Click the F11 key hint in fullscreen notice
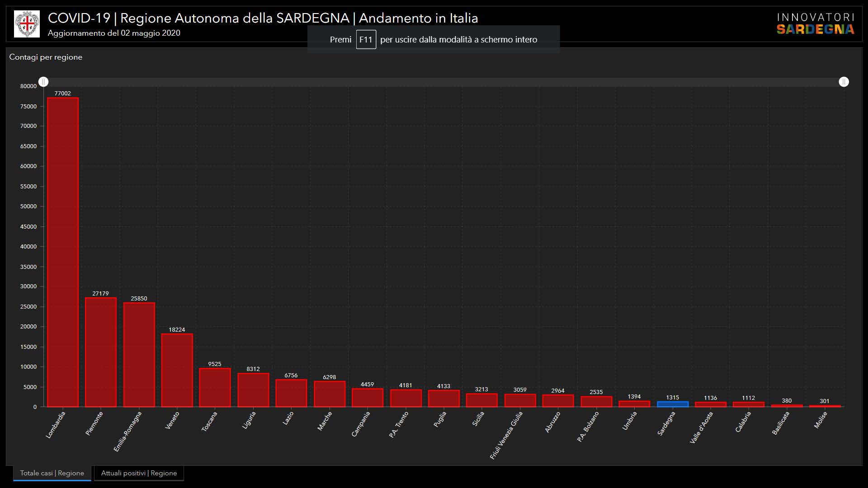The image size is (868, 488). coord(366,39)
